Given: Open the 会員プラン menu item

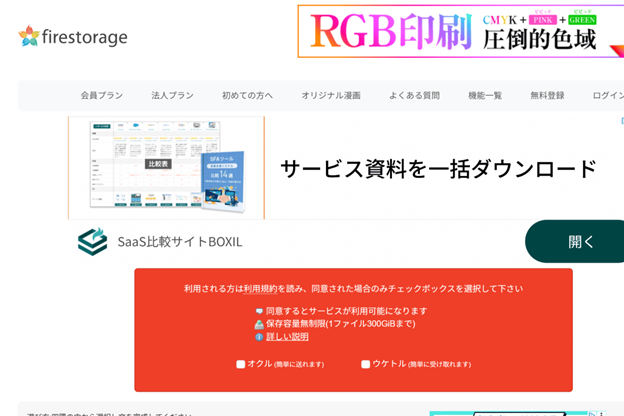Looking at the screenshot, I should coord(102,96).
